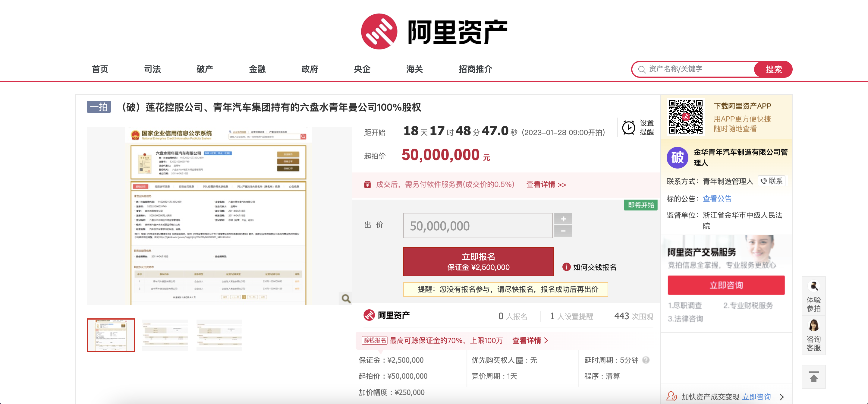
Task: Click the heart-hand icon beside 加快资产成交变现
Action: pyautogui.click(x=671, y=396)
